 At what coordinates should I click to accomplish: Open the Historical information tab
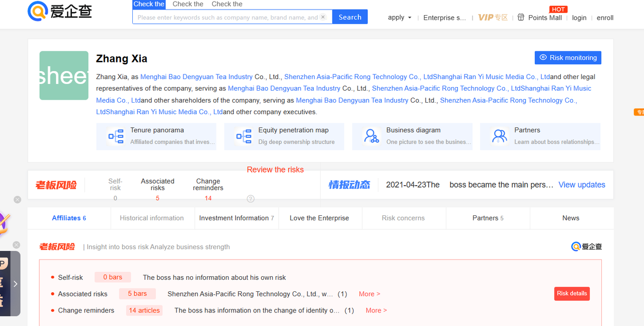coord(151,218)
